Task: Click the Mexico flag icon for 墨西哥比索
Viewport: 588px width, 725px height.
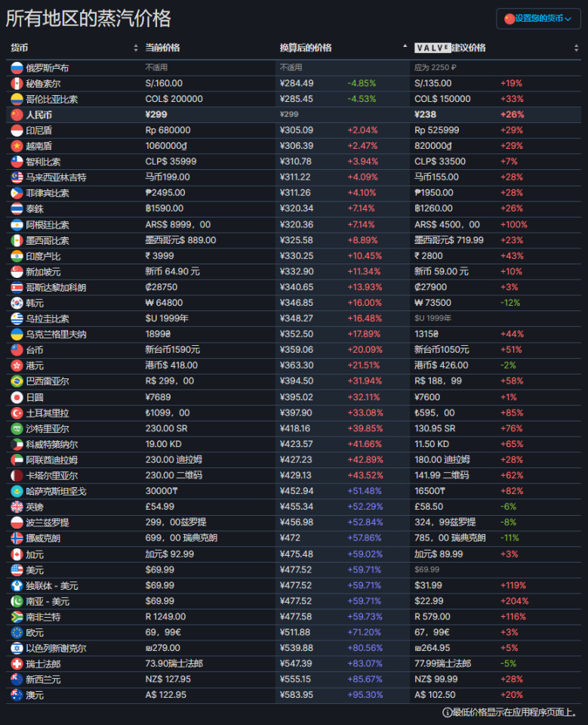Action: (17, 240)
